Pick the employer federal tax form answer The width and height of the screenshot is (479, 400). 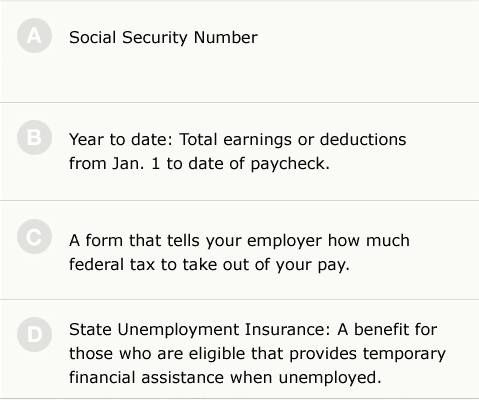coord(239,252)
